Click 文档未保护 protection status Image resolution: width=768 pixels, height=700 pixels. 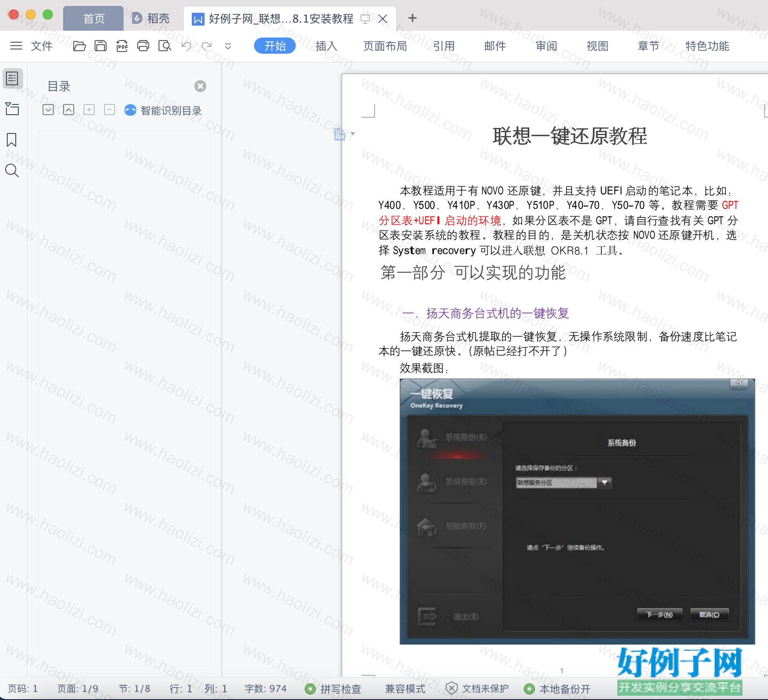click(477, 688)
